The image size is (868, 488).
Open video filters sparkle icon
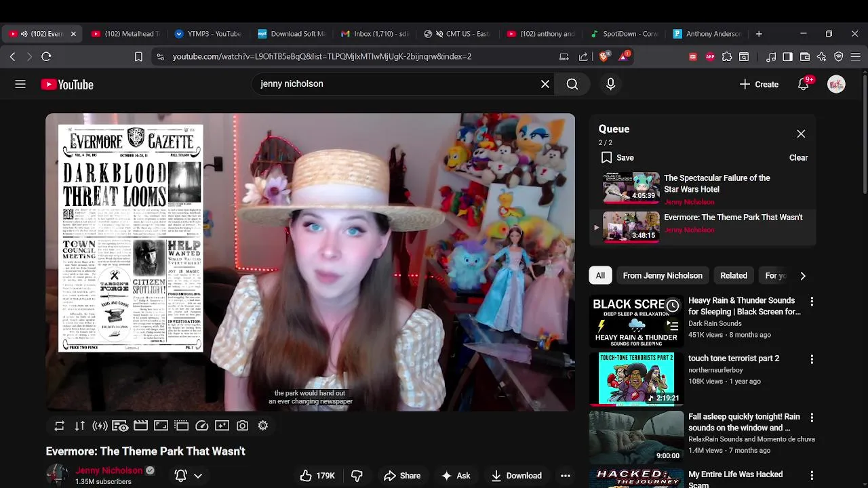(222, 426)
